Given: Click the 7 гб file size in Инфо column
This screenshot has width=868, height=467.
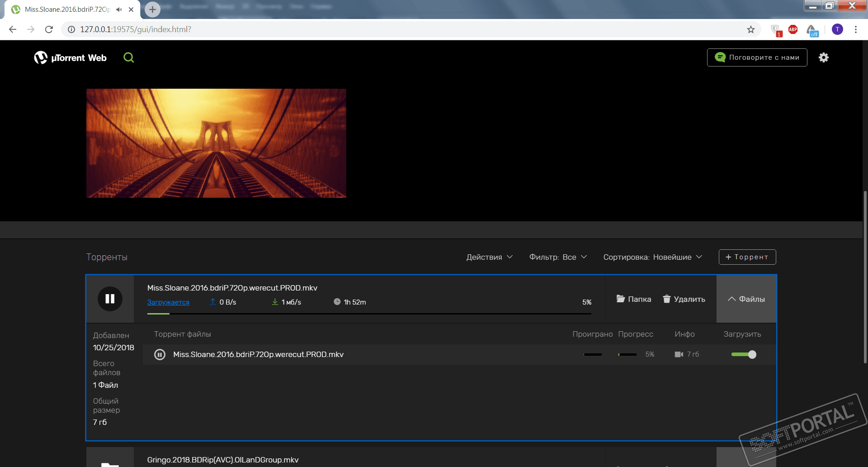Looking at the screenshot, I should click(693, 354).
